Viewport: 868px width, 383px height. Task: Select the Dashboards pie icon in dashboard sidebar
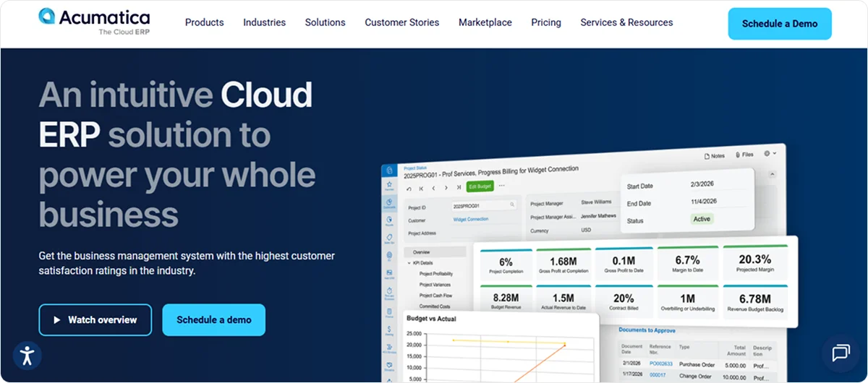(x=388, y=202)
